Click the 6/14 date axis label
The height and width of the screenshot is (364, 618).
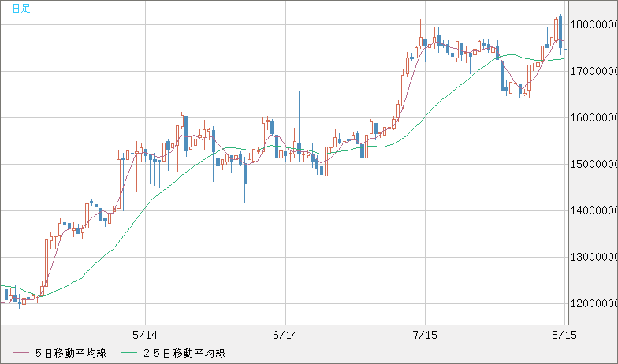[285, 336]
